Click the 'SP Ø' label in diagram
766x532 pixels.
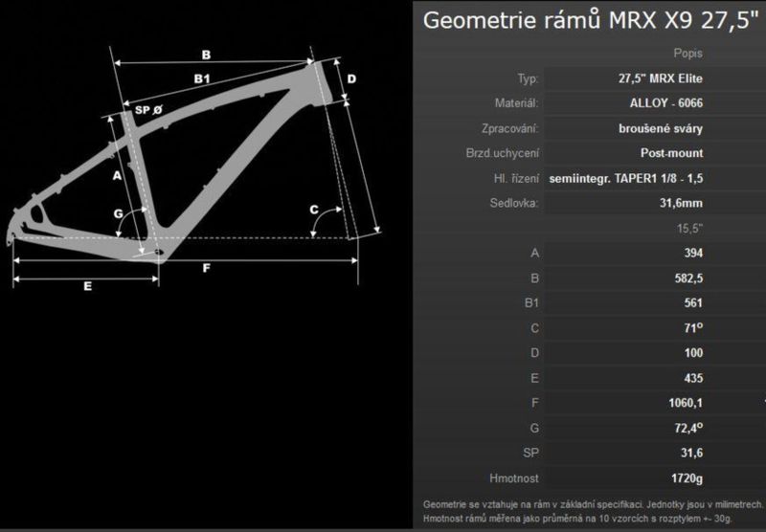click(x=148, y=110)
